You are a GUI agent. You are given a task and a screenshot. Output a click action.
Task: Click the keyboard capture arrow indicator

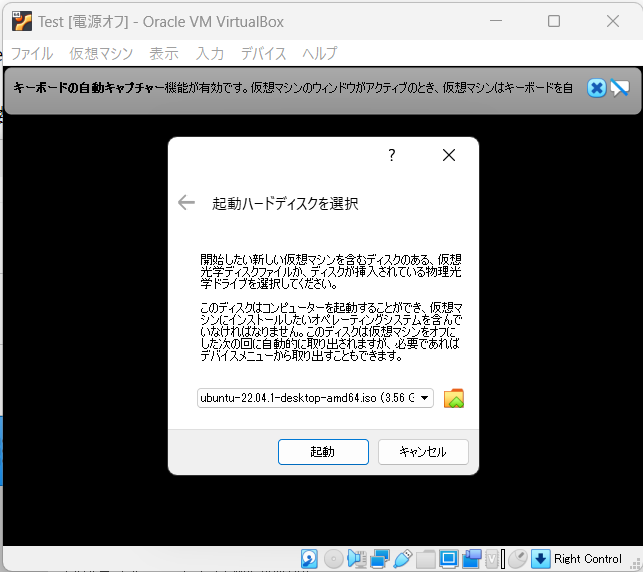click(x=540, y=559)
